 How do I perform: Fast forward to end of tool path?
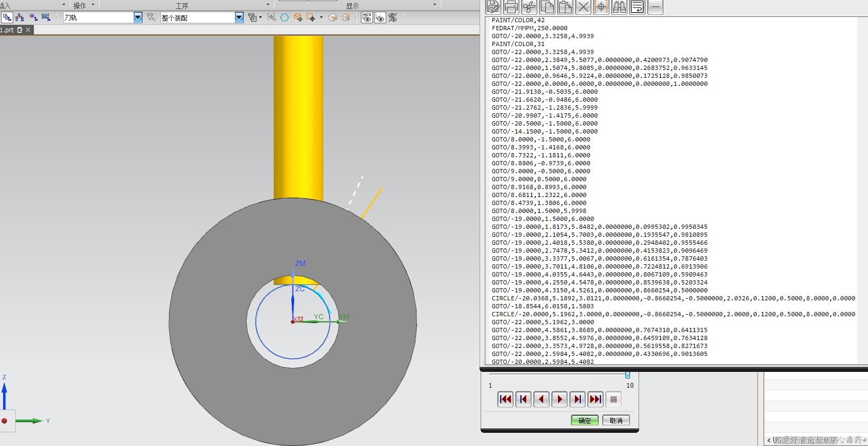(x=595, y=399)
